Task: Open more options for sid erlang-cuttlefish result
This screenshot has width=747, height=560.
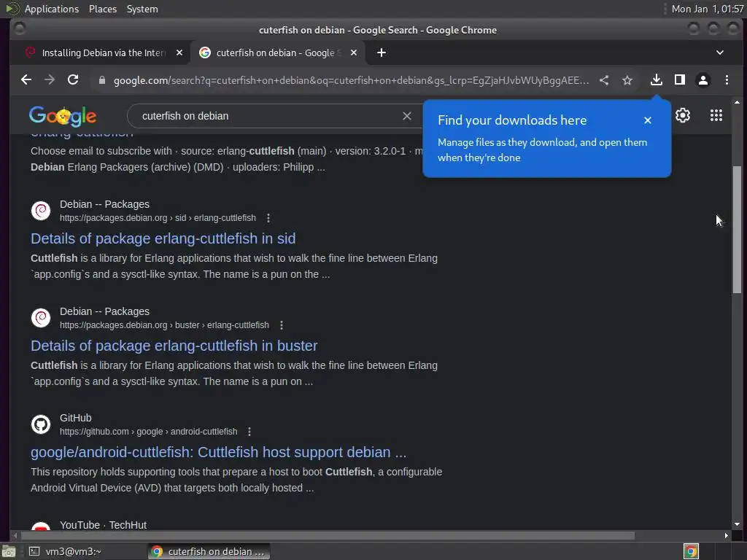Action: (268, 218)
